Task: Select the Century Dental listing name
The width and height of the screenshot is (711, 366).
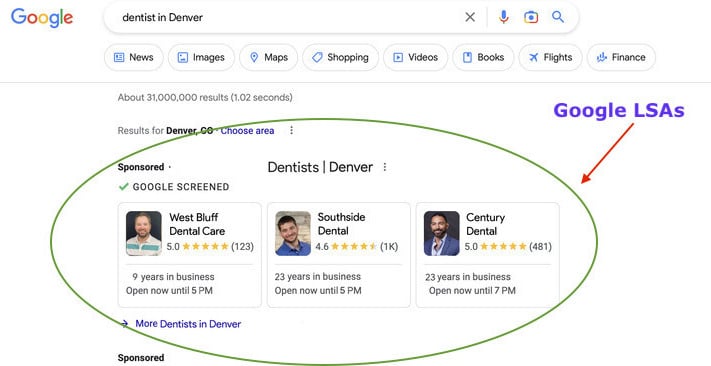Action: coord(485,224)
